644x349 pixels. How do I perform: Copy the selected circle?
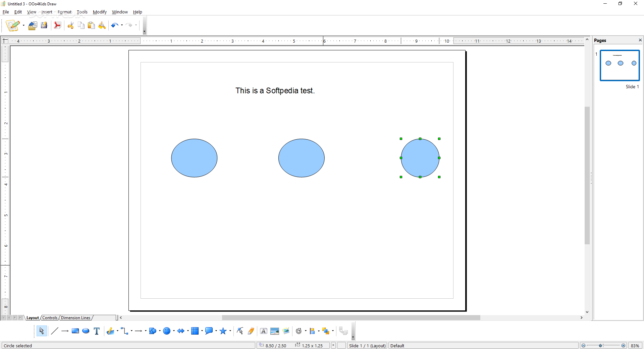(81, 25)
